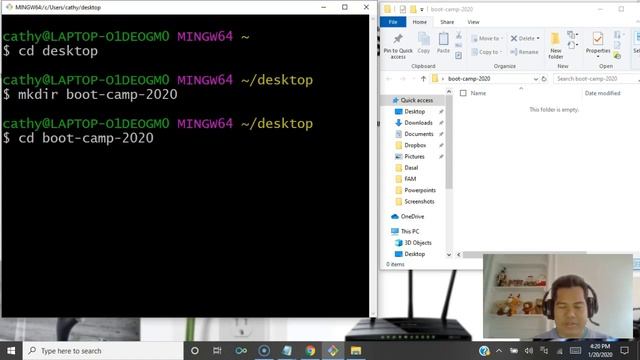Click Git Bash icon on taskbar
The height and width of the screenshot is (360, 640).
[x=333, y=351]
